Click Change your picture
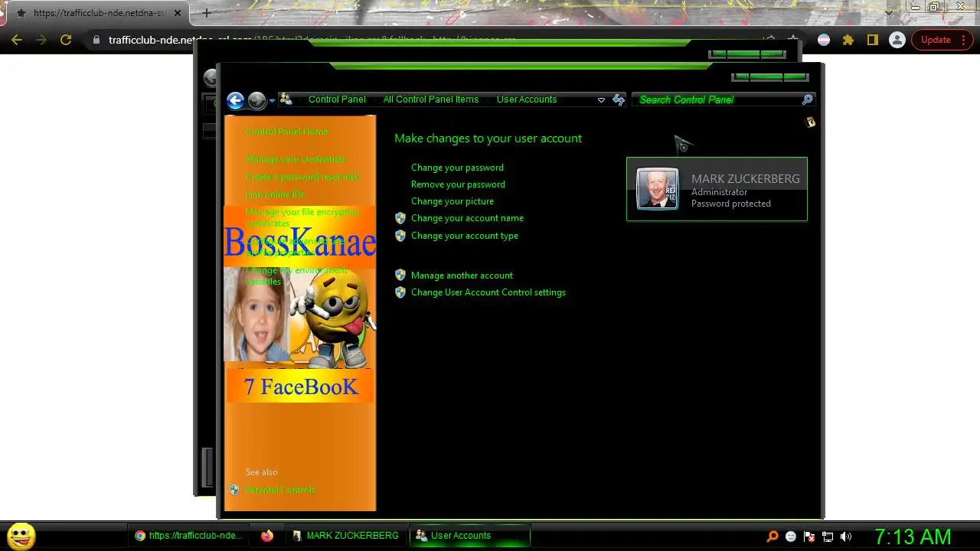The height and width of the screenshot is (551, 980). click(x=452, y=201)
